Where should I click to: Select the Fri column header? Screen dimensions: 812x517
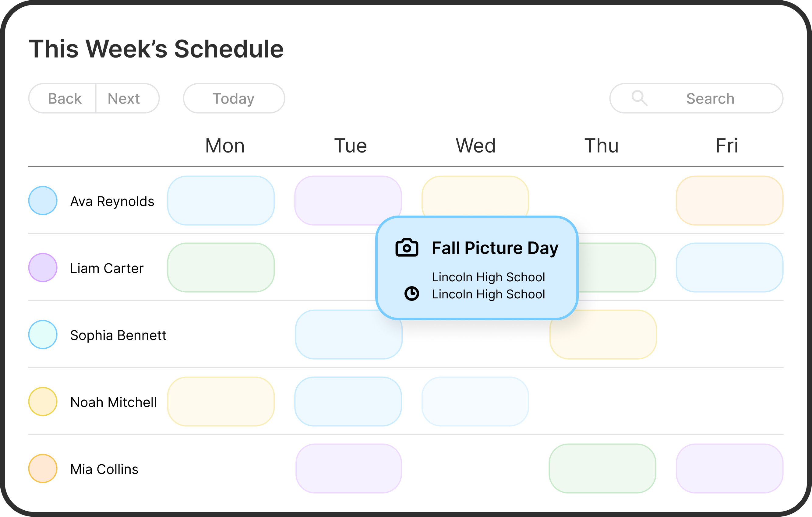coord(727,146)
